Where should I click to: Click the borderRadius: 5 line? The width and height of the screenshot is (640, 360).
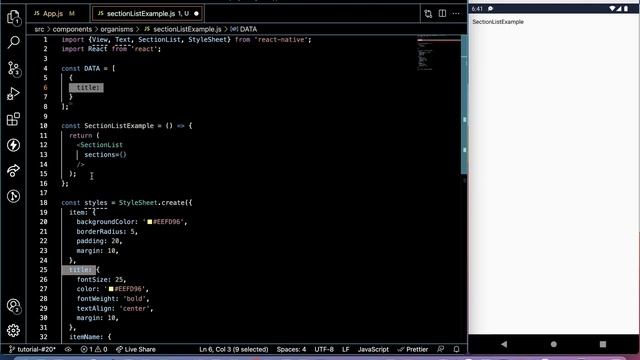pyautogui.click(x=107, y=231)
